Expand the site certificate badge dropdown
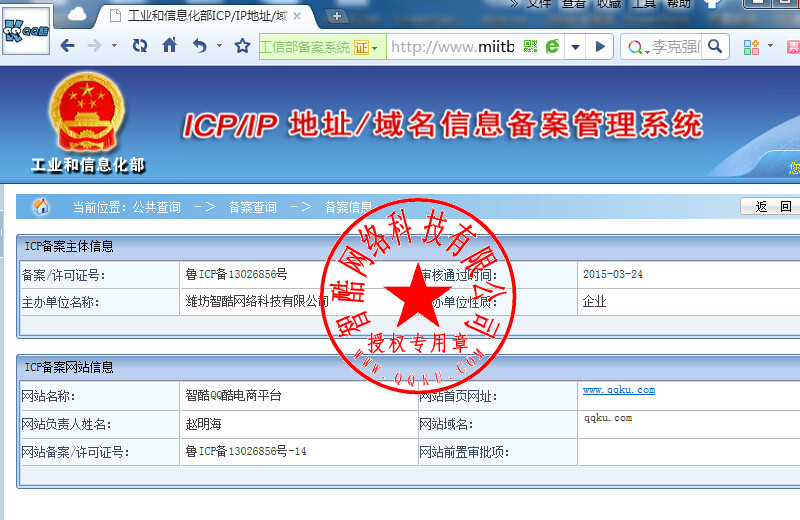The height and width of the screenshot is (520, 800). [375, 47]
